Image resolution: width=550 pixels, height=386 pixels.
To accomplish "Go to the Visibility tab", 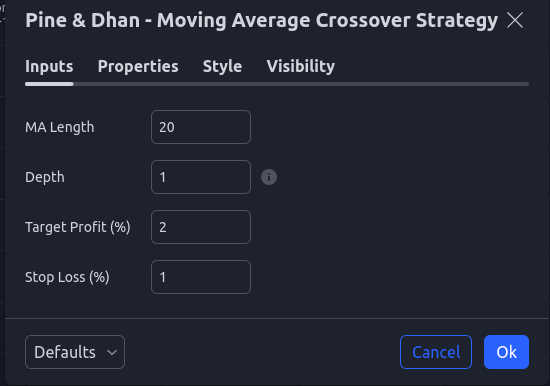I will click(x=301, y=66).
